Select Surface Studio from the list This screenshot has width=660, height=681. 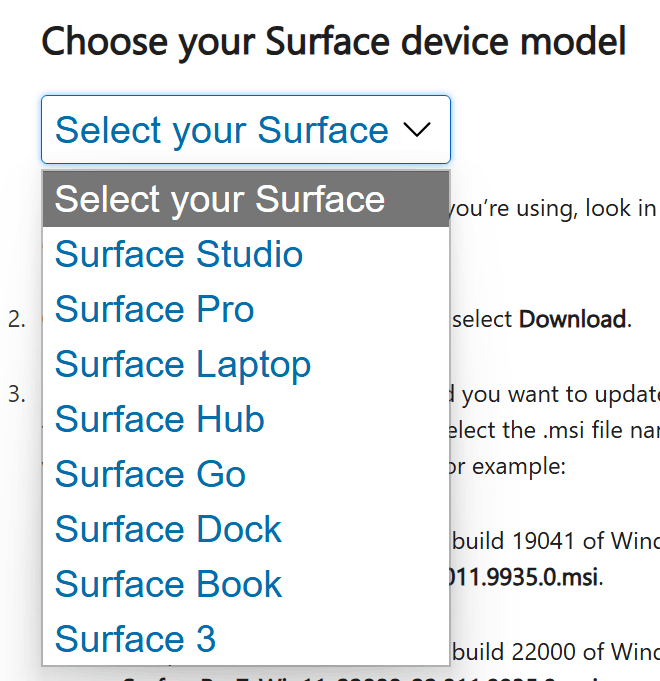point(179,254)
